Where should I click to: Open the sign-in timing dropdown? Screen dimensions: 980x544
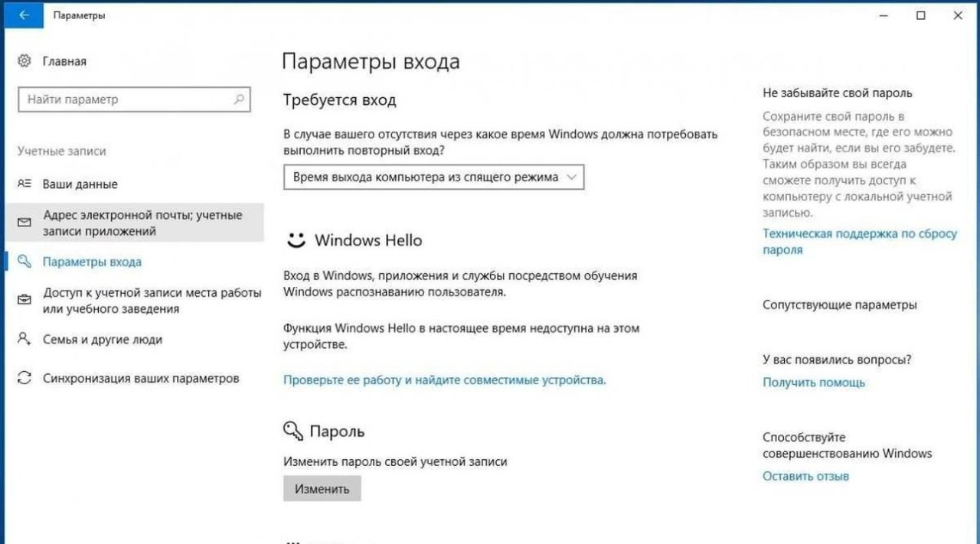coord(433,177)
